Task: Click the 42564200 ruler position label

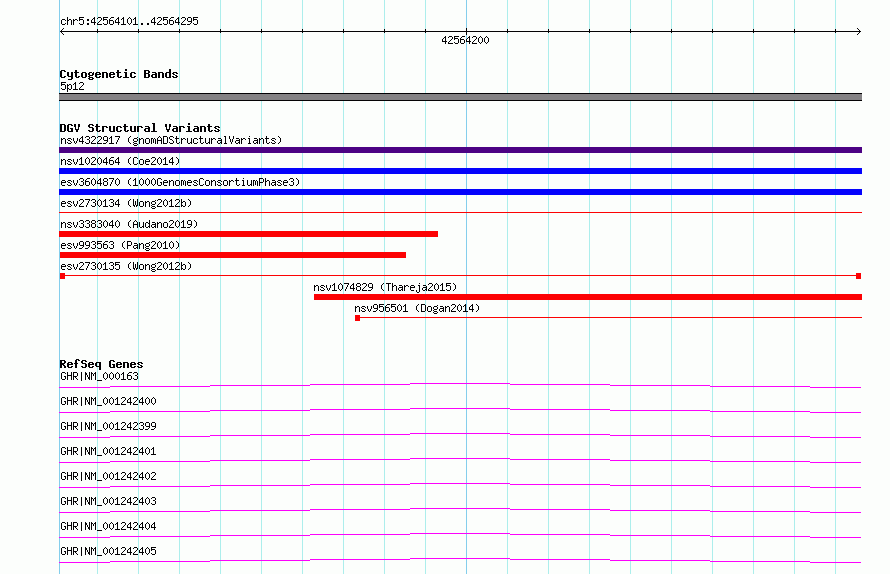Action: (x=465, y=40)
